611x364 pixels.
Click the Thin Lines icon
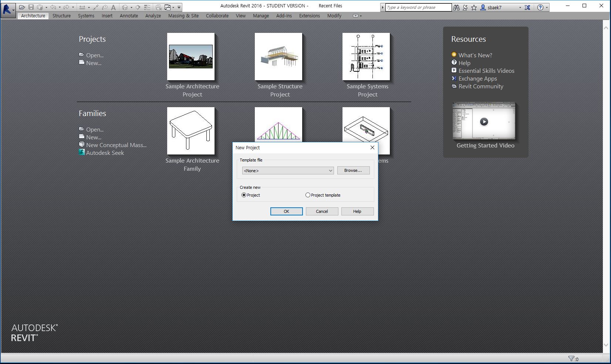tap(147, 7)
